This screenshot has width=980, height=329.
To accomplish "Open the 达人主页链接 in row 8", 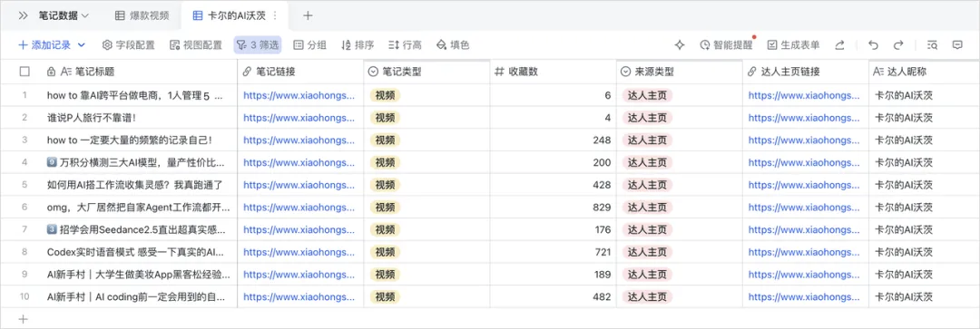I will tap(804, 252).
